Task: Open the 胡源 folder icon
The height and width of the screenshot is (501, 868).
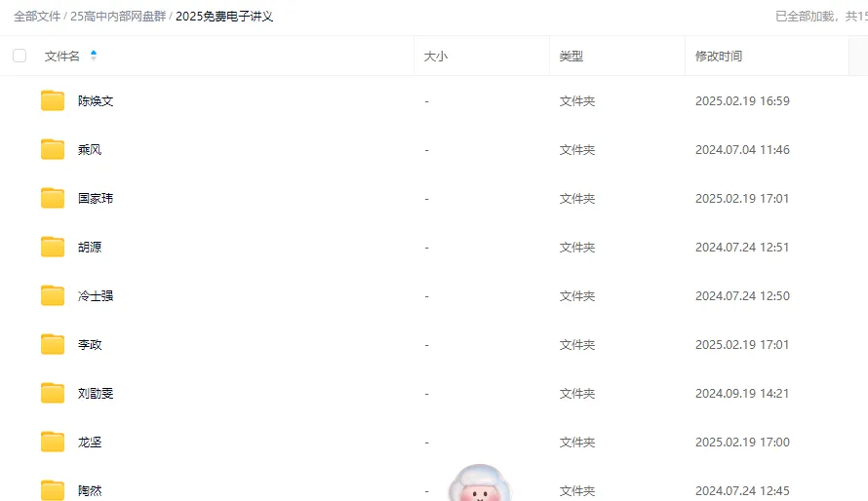Action: pyautogui.click(x=53, y=247)
